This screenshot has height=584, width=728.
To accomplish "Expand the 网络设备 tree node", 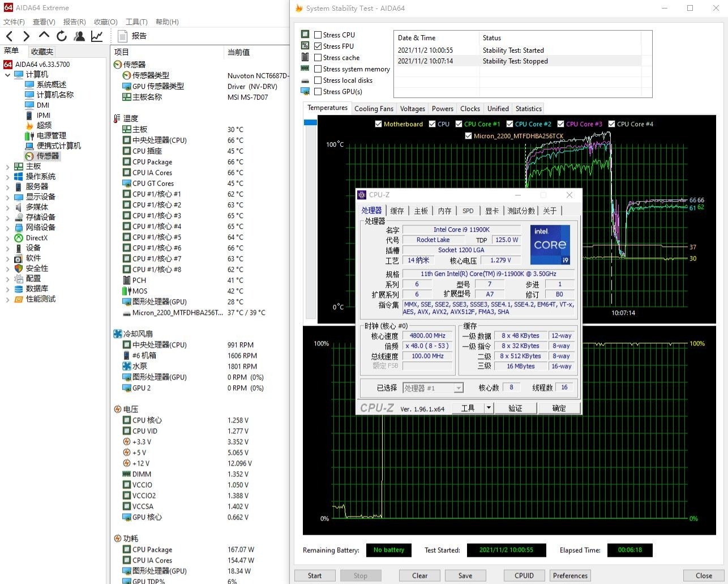I will click(7, 228).
